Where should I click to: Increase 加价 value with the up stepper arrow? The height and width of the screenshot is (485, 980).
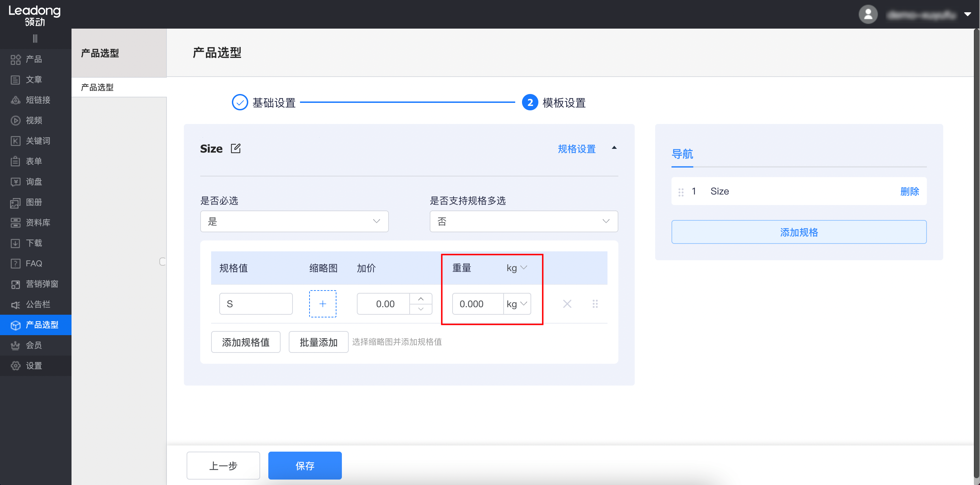click(x=421, y=299)
